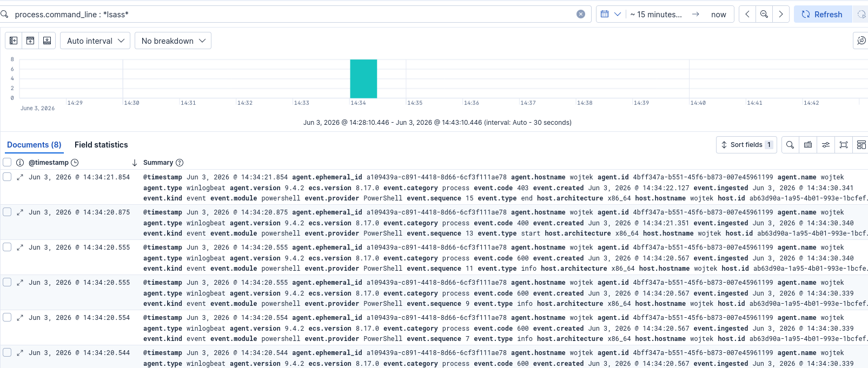Toggle the sidebar panel icon

[14, 41]
